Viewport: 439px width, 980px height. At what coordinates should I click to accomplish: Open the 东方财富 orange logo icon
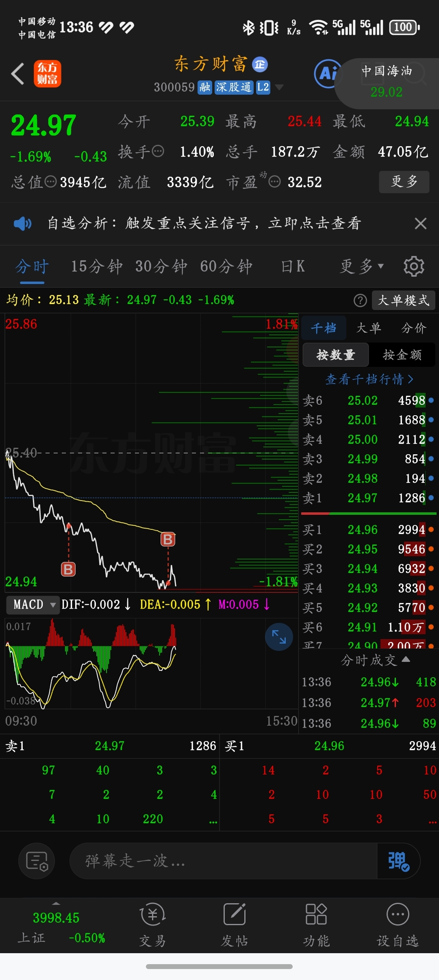tap(47, 74)
